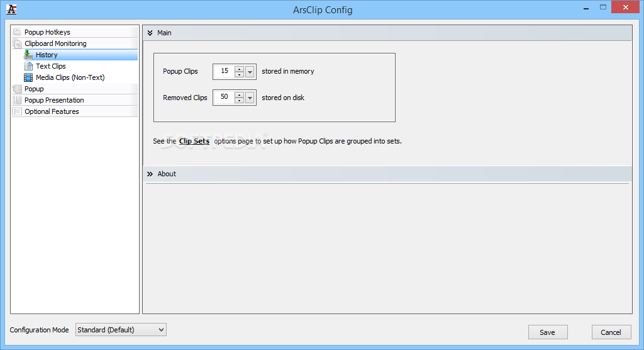This screenshot has width=644, height=350.
Task: Click the Popup list icon in the sidebar
Action: pos(17,89)
